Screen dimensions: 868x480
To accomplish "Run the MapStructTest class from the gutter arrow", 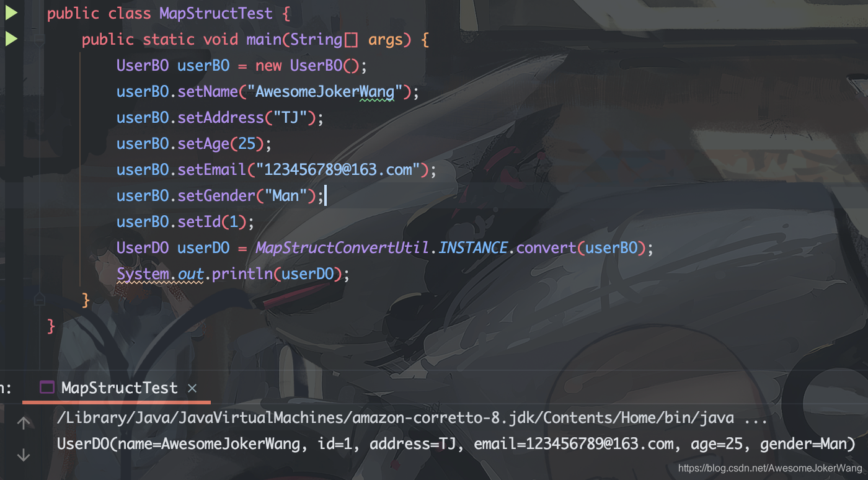I will (x=11, y=12).
